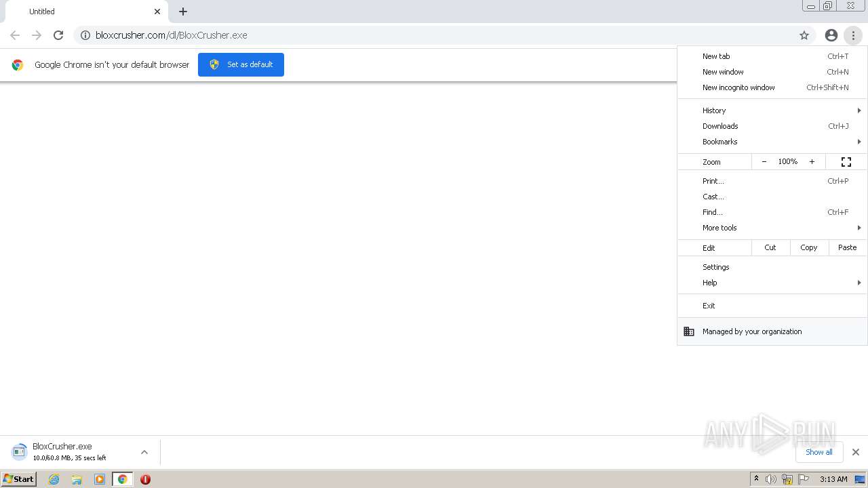
Task: Increase zoom with the plus button
Action: [x=812, y=162]
